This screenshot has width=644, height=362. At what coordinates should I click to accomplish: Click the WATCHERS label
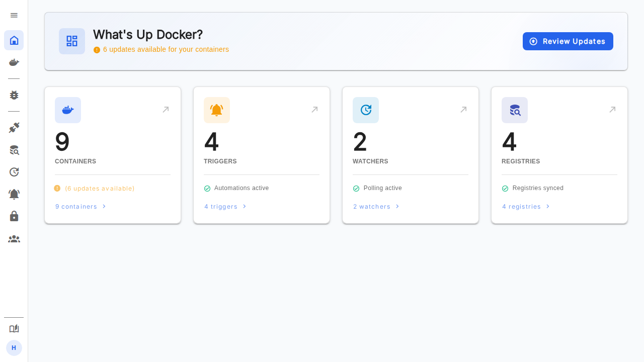[370, 161]
